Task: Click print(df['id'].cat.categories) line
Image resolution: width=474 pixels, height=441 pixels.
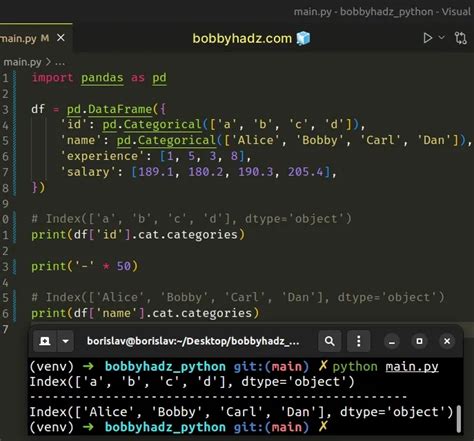Action: coord(138,235)
